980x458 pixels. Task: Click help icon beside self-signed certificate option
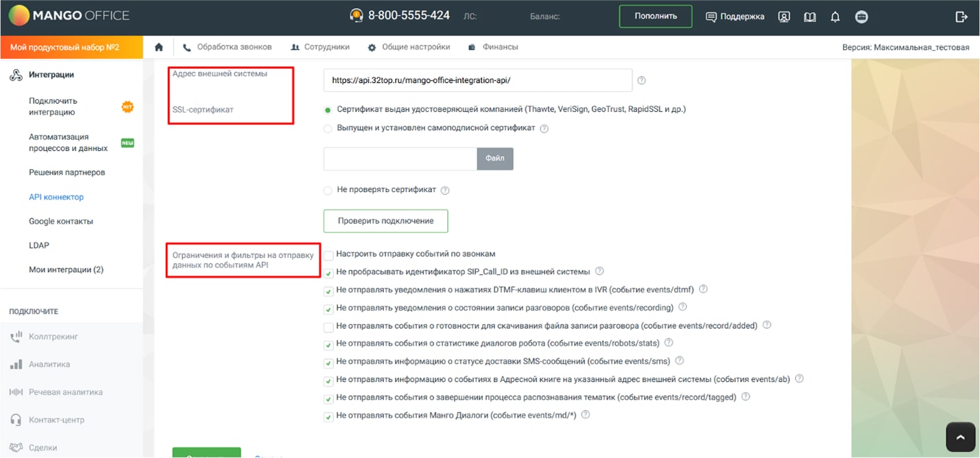tap(544, 128)
